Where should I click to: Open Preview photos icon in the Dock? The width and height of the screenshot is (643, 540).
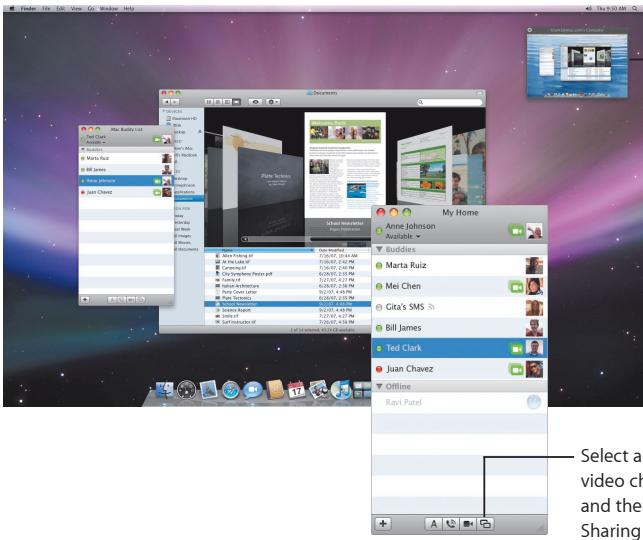pyautogui.click(x=318, y=390)
